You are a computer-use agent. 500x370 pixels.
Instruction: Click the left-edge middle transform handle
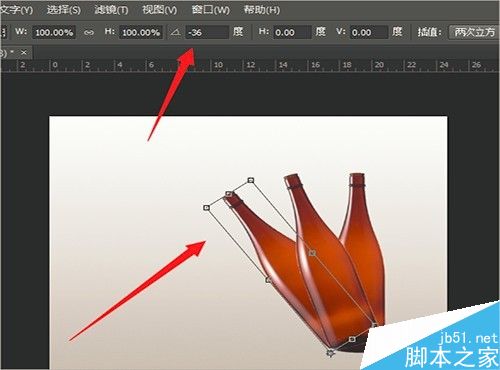[268, 280]
